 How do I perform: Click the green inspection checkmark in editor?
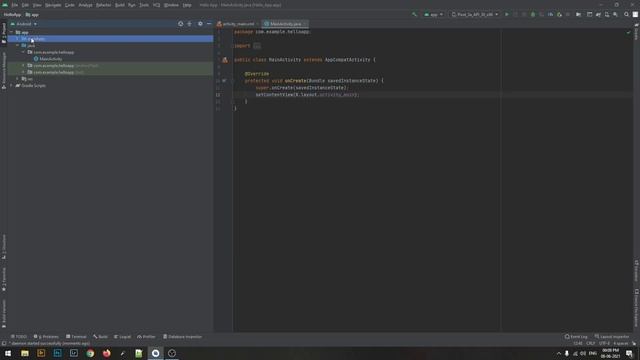coord(629,32)
